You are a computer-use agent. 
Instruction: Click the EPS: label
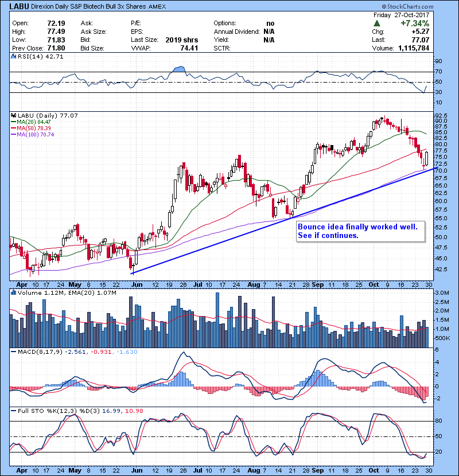point(137,32)
